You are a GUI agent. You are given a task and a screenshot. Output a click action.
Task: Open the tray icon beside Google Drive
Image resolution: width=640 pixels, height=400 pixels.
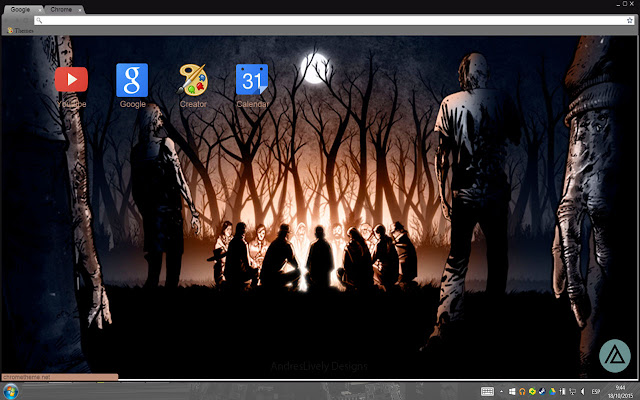pyautogui.click(x=562, y=392)
